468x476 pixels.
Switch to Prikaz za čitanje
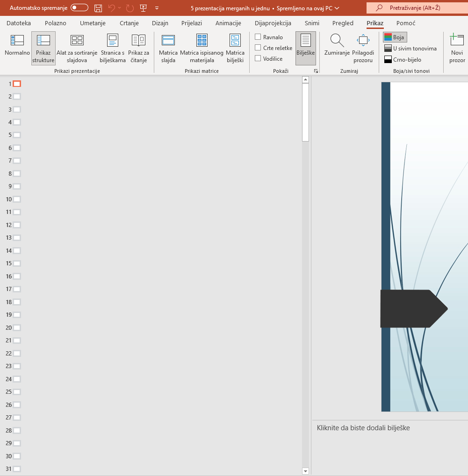pos(138,48)
